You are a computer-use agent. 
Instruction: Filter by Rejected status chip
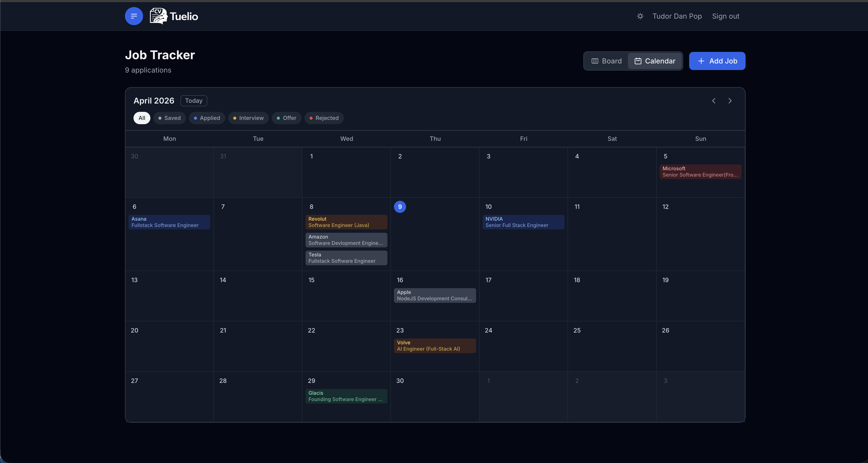tap(324, 118)
